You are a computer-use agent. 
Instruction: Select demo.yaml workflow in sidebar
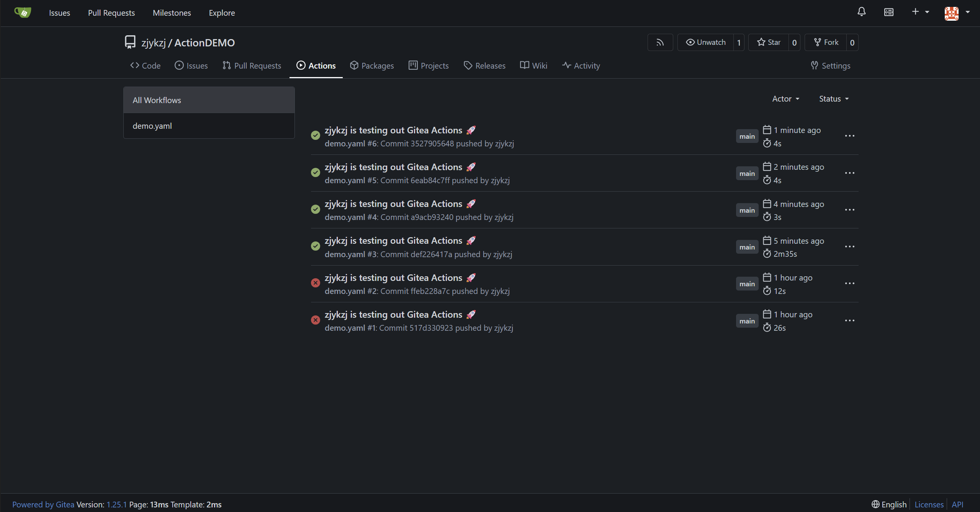point(152,126)
